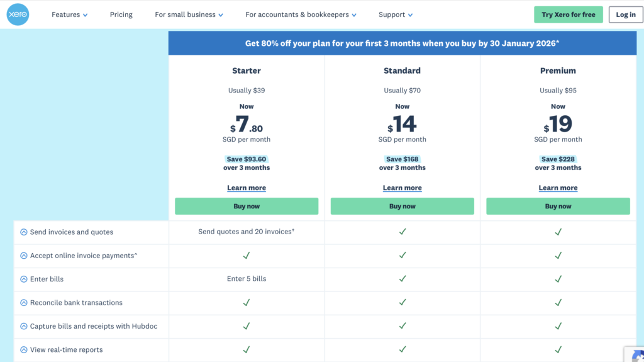Click circle chevron beside Send invoices and quotes
Screen dimensions: 644x362
point(24,232)
